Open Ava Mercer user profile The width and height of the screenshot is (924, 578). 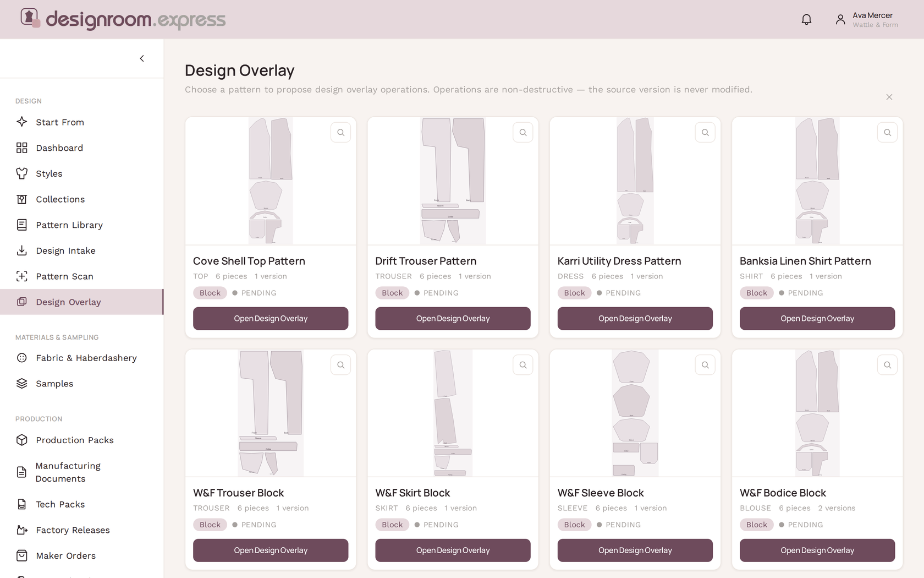point(866,20)
